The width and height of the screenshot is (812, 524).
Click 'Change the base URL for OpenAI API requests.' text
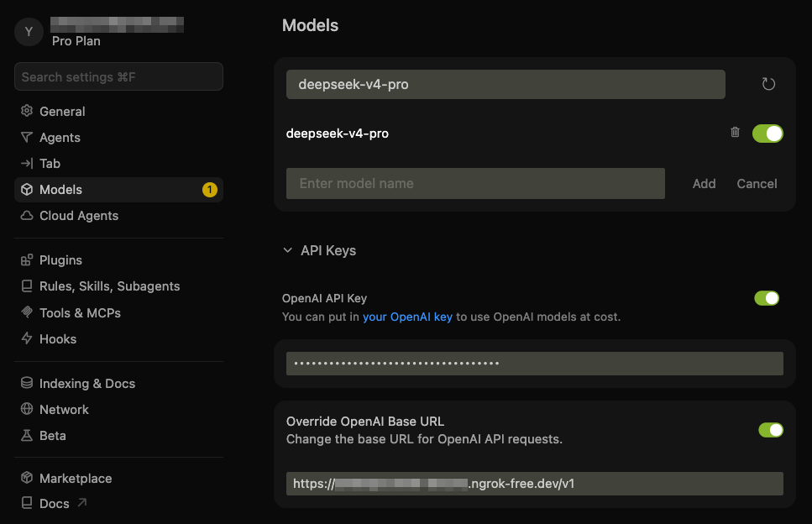coord(424,439)
